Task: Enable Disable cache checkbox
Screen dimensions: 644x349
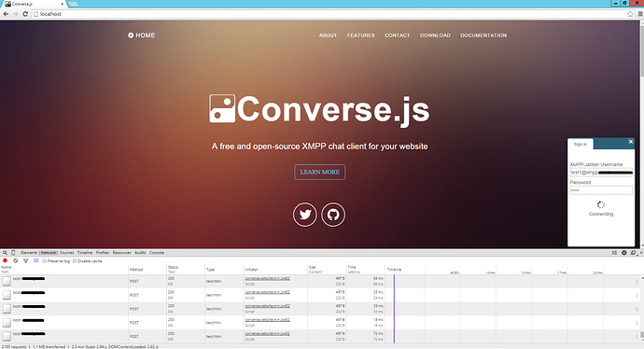Action: click(75, 261)
